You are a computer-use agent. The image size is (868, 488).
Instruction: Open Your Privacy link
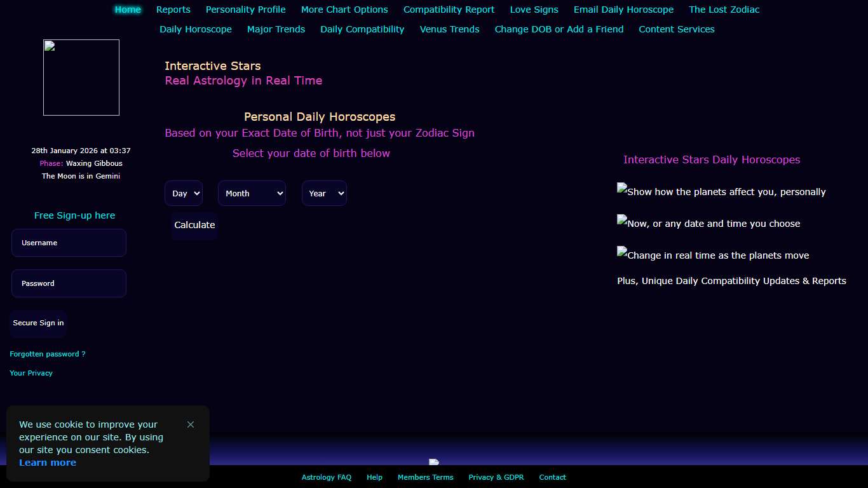coord(31,373)
